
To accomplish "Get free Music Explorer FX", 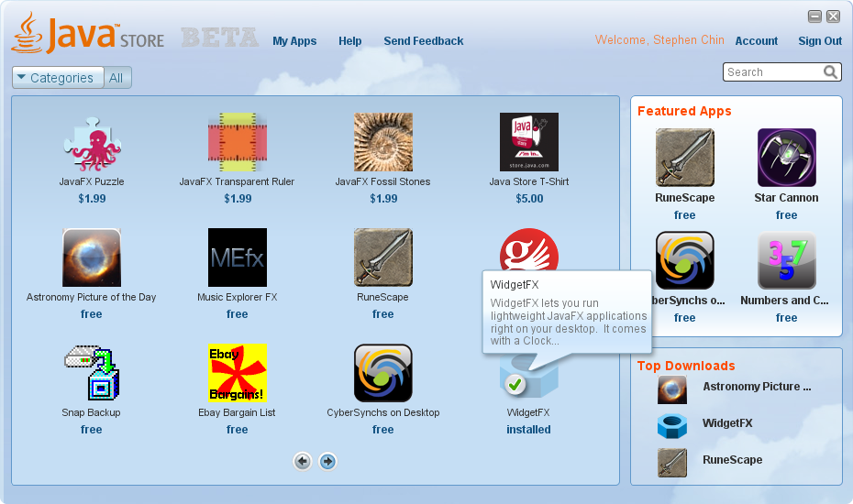I will pyautogui.click(x=238, y=313).
